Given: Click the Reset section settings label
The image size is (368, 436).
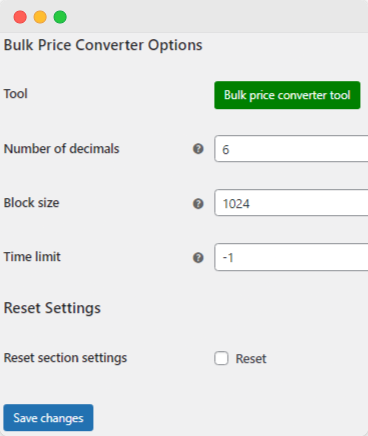Looking at the screenshot, I should (x=65, y=358).
